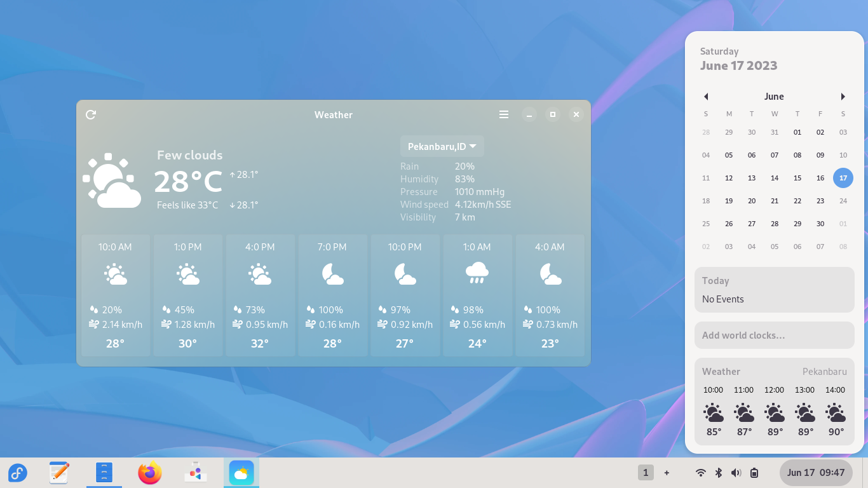Select June 12 in the calendar
The height and width of the screenshot is (488, 868).
click(x=729, y=178)
